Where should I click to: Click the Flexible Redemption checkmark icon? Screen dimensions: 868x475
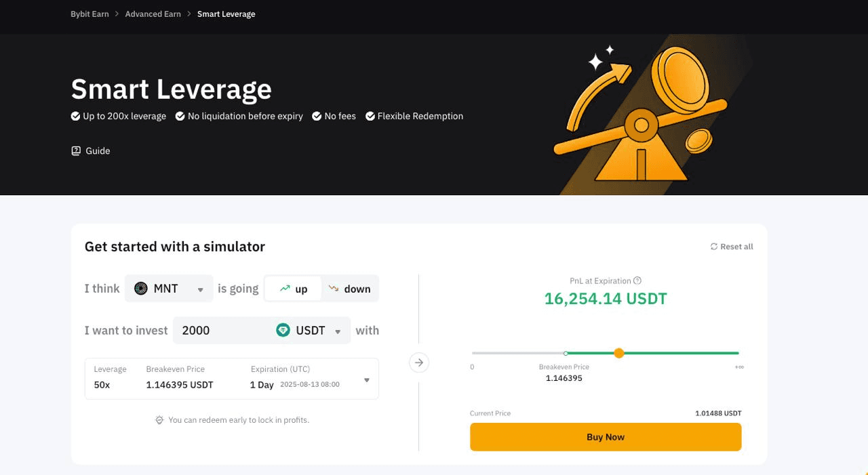pyautogui.click(x=370, y=116)
